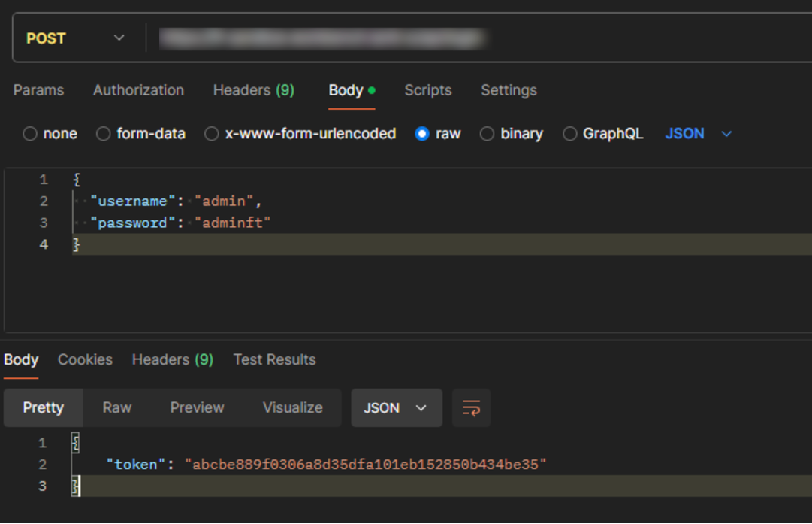Click the wrap lines icon in response toolbar
The image size is (812, 524).
pos(471,408)
